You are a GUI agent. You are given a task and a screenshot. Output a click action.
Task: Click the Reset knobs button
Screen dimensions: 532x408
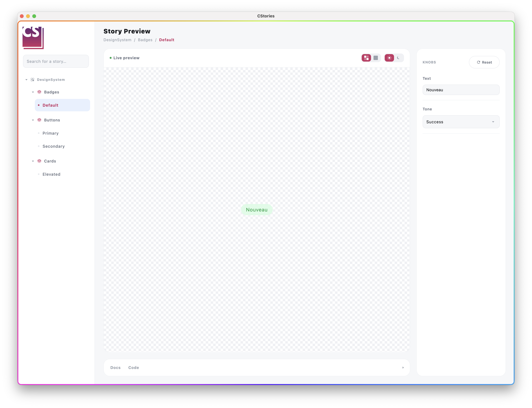(484, 62)
